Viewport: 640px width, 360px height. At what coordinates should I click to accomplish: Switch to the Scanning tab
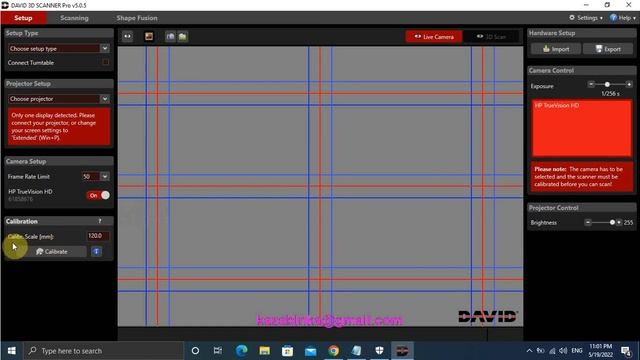[74, 18]
